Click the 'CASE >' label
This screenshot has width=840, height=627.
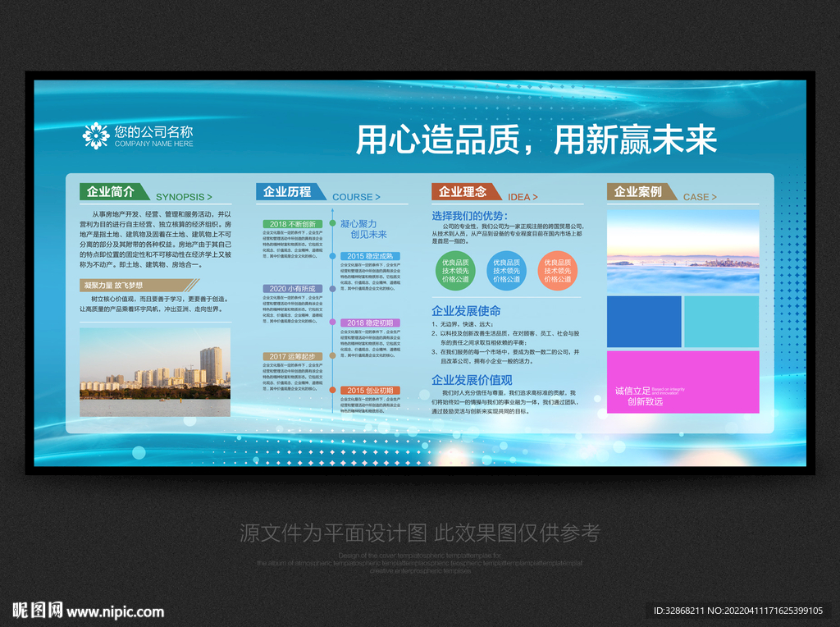pyautogui.click(x=700, y=197)
